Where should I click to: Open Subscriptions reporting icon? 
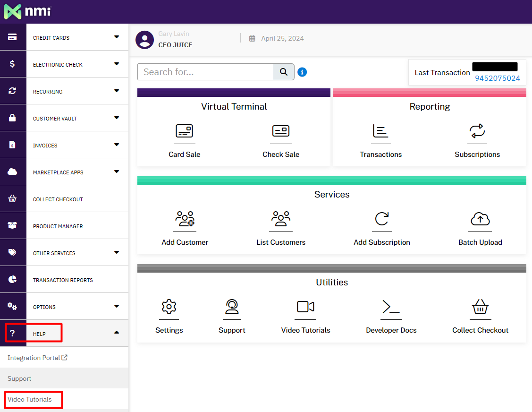(477, 131)
